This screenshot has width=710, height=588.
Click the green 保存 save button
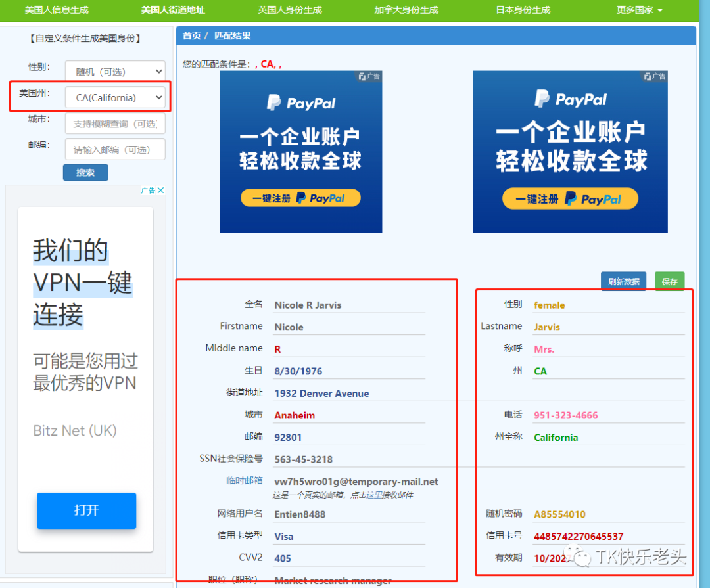[669, 281]
